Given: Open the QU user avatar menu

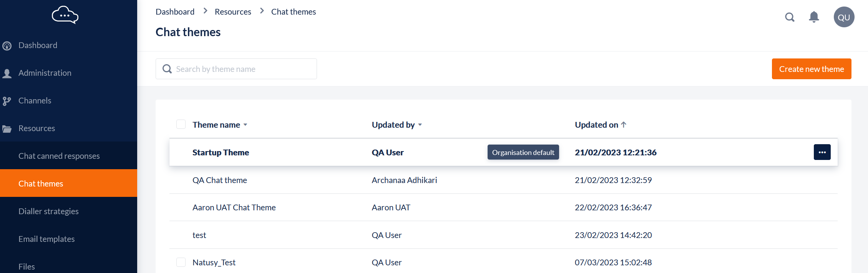Looking at the screenshot, I should (x=844, y=17).
